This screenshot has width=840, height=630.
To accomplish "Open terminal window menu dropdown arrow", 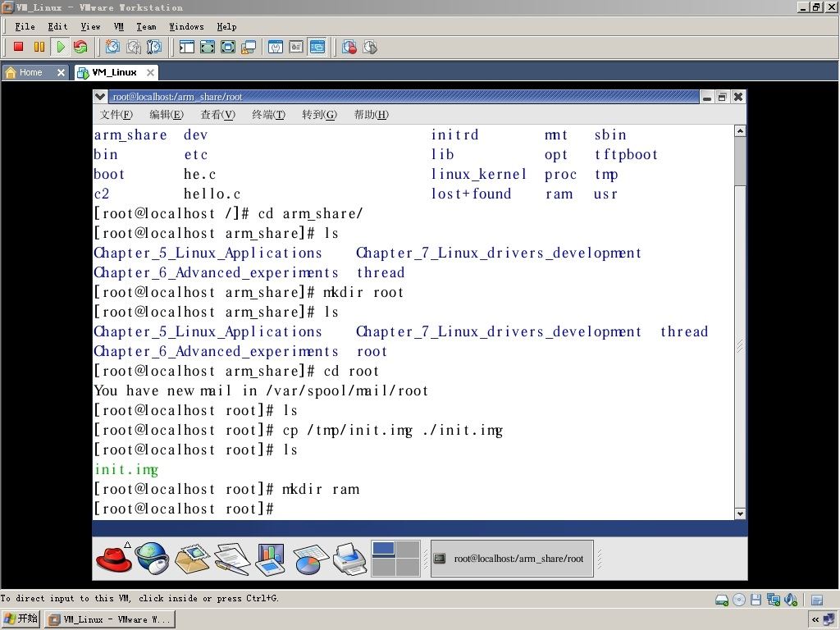I will click(99, 97).
